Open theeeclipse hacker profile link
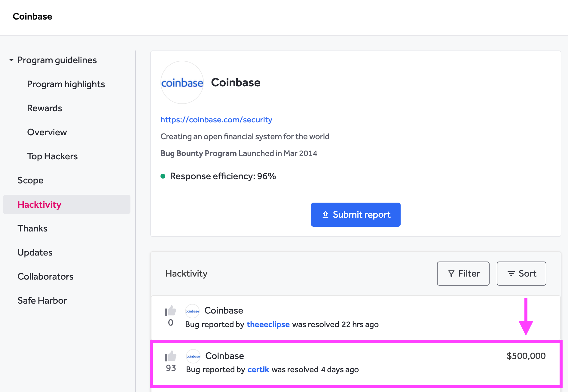 268,324
